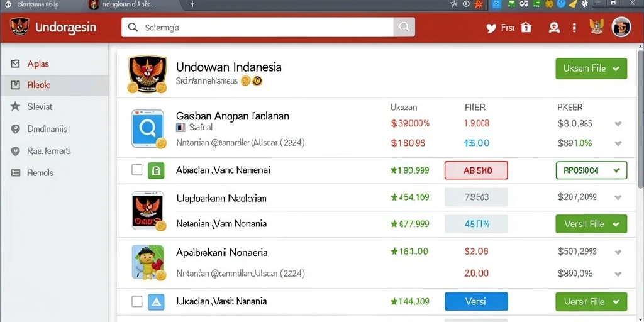Click the Aplas mail icon in sidebar
This screenshot has height=322, width=644.
pos(15,64)
